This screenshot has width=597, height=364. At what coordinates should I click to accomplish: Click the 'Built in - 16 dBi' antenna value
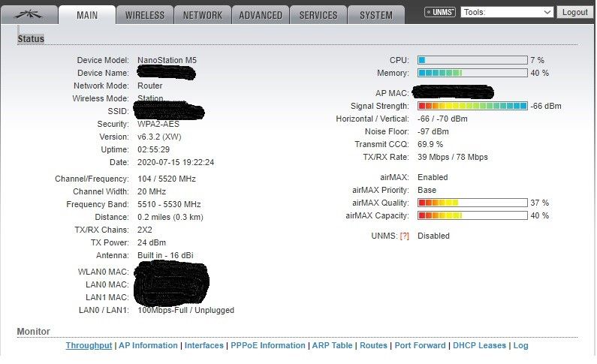pyautogui.click(x=165, y=255)
